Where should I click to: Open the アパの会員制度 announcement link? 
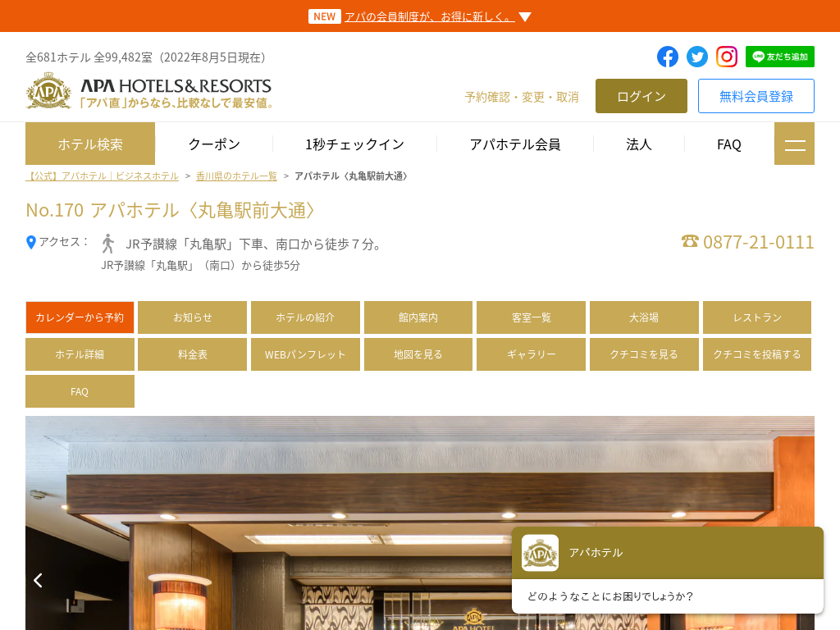click(430, 17)
